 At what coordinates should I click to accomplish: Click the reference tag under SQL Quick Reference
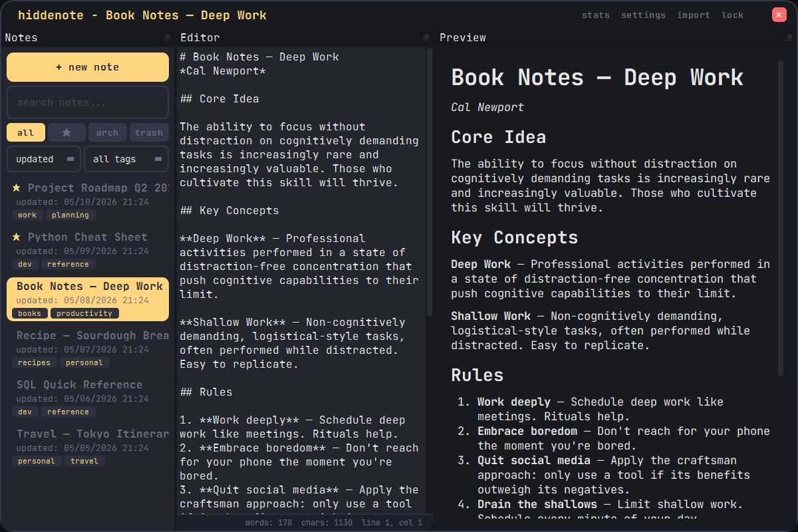click(x=68, y=412)
